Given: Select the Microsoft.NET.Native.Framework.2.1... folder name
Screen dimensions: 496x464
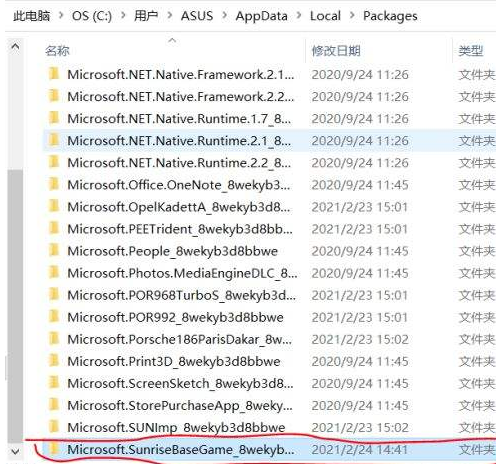Looking at the screenshot, I should click(181, 74).
